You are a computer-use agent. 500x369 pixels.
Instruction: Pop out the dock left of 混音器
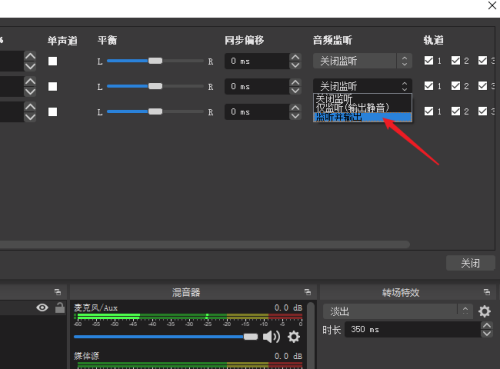tap(58, 292)
